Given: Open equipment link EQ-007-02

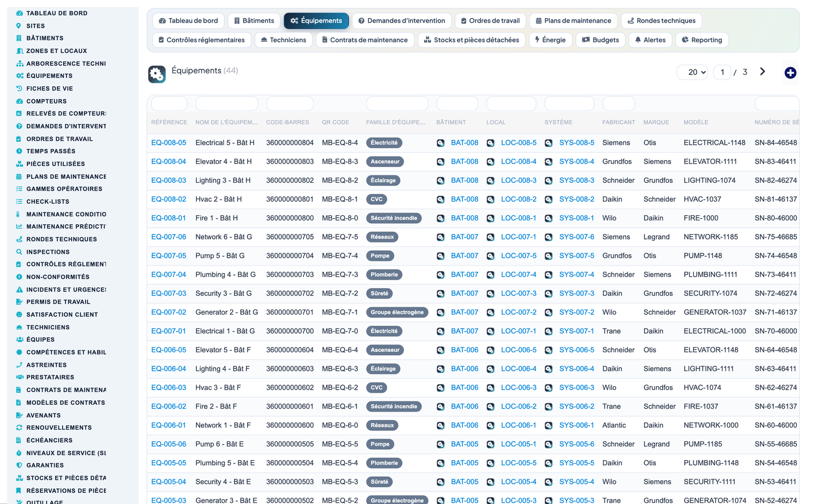Looking at the screenshot, I should (x=169, y=312).
